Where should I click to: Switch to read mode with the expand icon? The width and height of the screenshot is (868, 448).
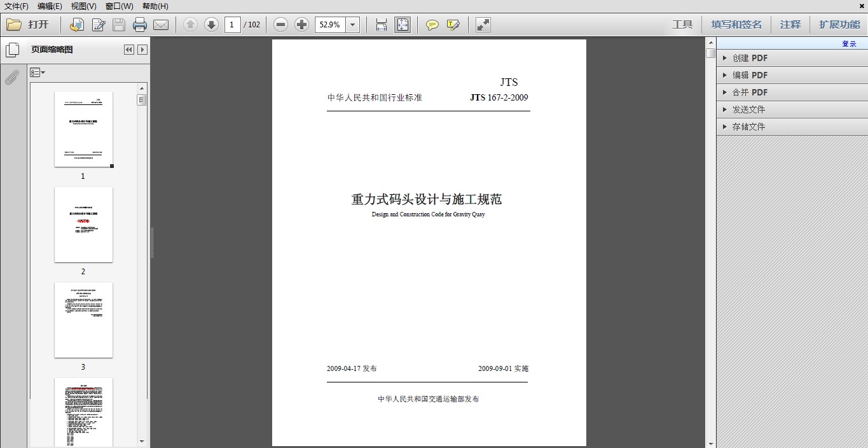click(x=483, y=25)
